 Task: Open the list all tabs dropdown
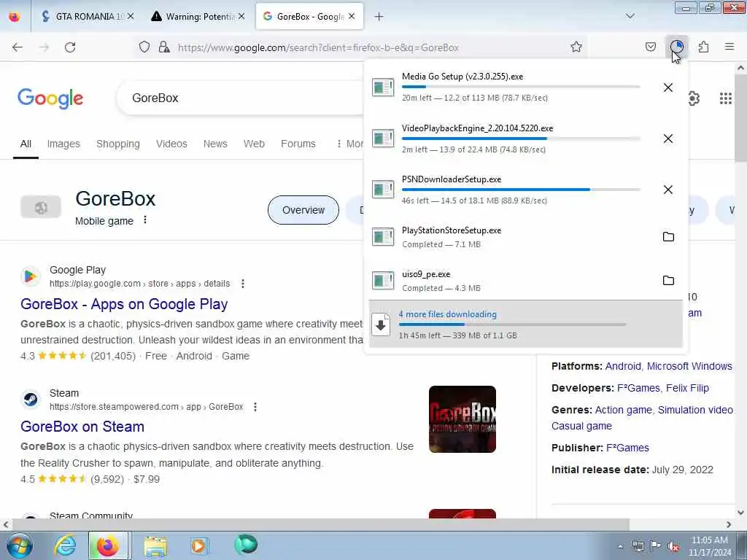630,17
